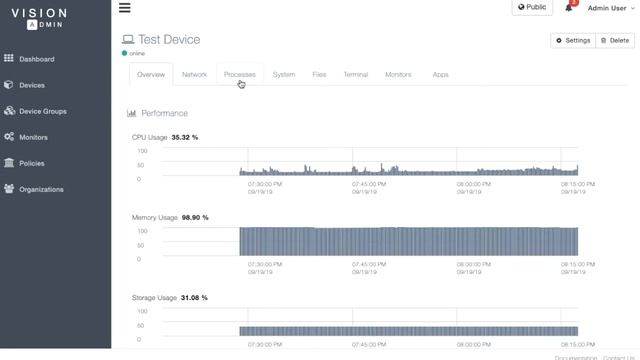This screenshot has width=640, height=360.
Task: Click the Contact Us footer link
Action: [x=618, y=358]
